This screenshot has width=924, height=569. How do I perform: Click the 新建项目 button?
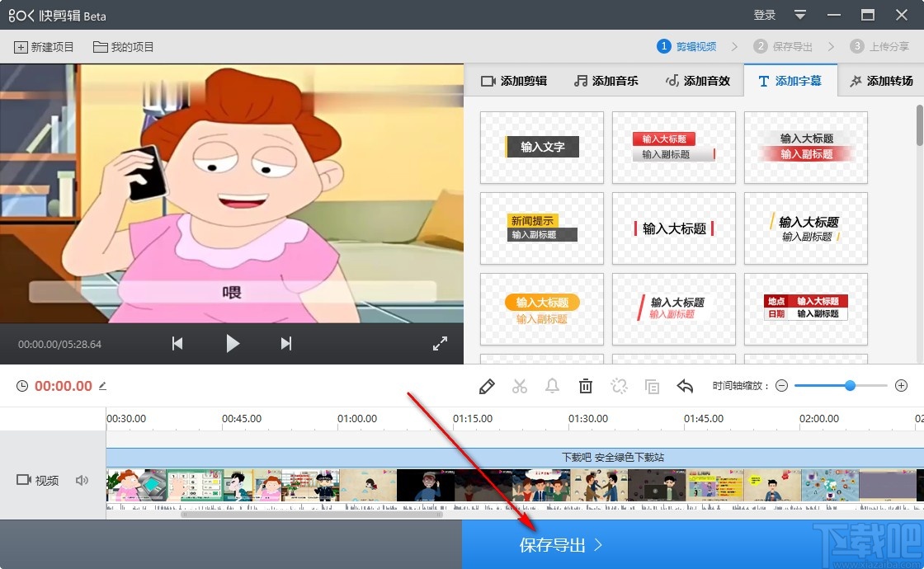(x=44, y=47)
